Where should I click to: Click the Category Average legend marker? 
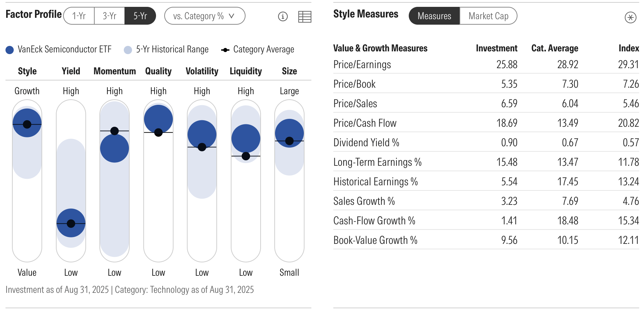tap(225, 50)
